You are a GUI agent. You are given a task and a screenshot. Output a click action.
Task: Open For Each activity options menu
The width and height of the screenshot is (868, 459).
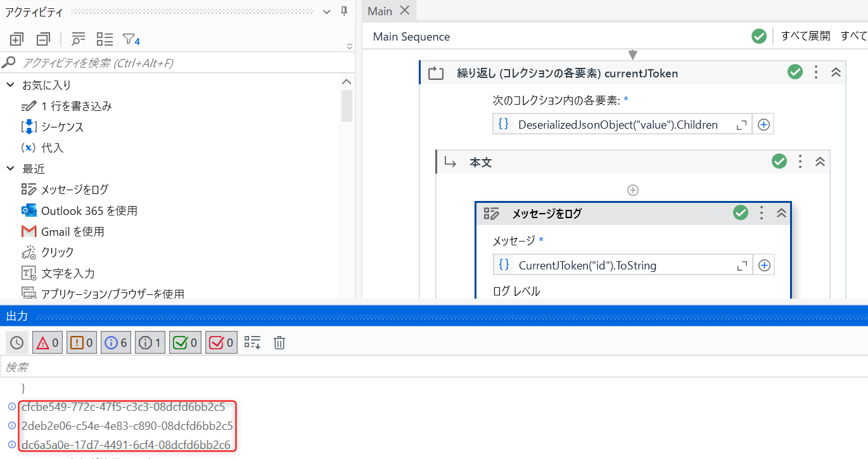point(816,72)
